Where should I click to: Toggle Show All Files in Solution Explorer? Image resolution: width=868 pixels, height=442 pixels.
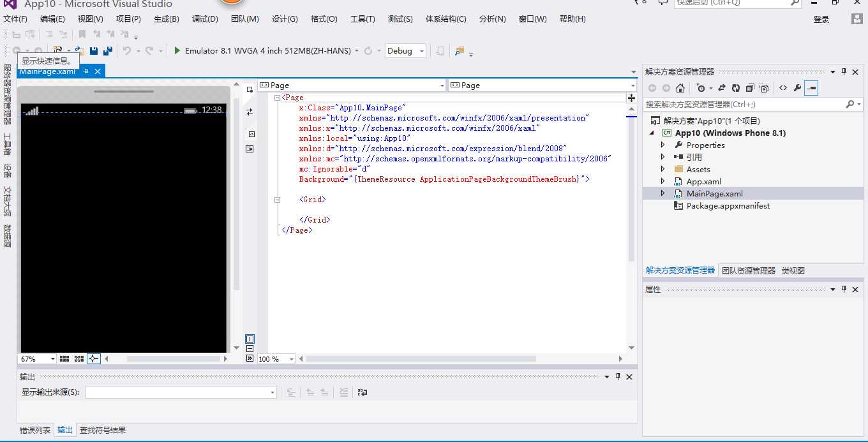764,88
